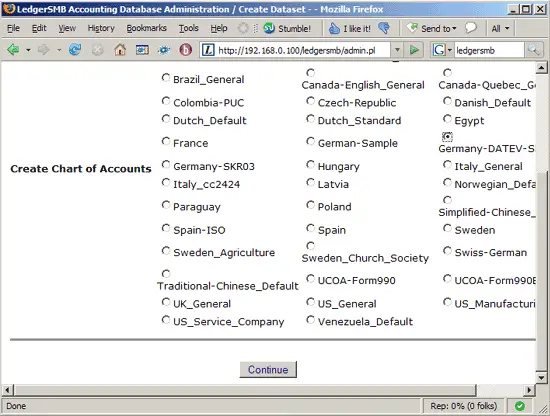Choose the Germany-SKR03 radio option
550x416 pixels.
tap(166, 165)
